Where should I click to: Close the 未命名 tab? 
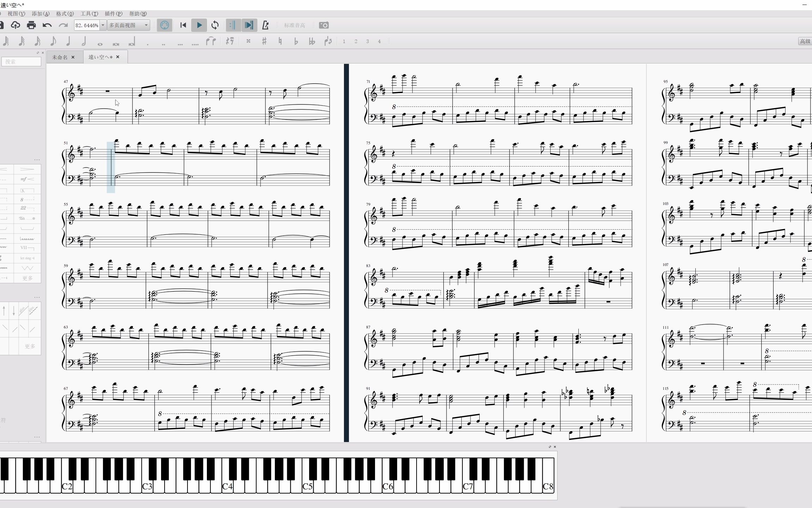73,57
